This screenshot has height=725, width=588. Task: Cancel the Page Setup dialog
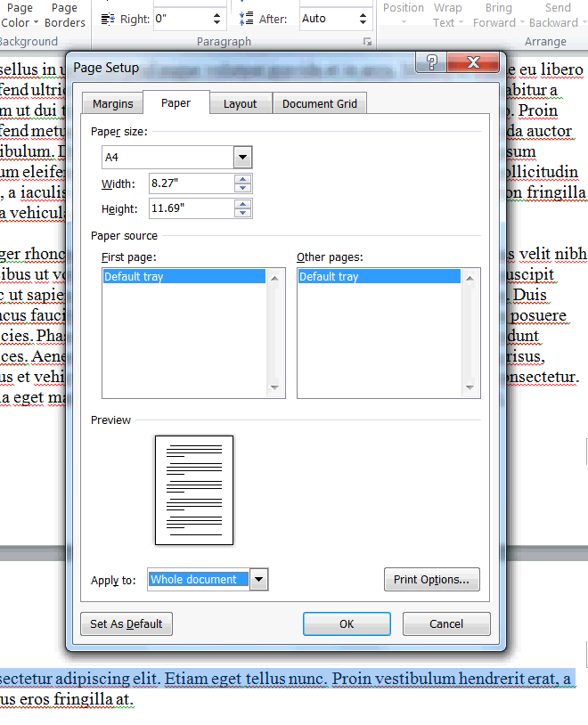tap(446, 623)
